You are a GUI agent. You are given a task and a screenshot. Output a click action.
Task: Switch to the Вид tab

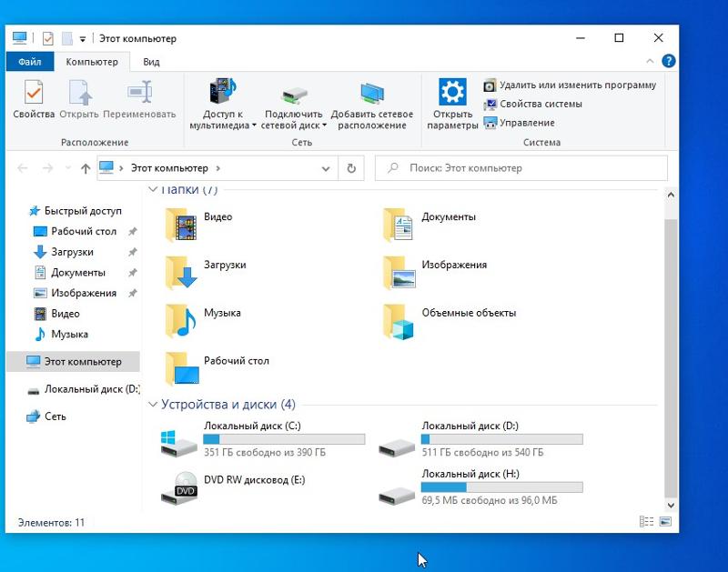click(151, 62)
